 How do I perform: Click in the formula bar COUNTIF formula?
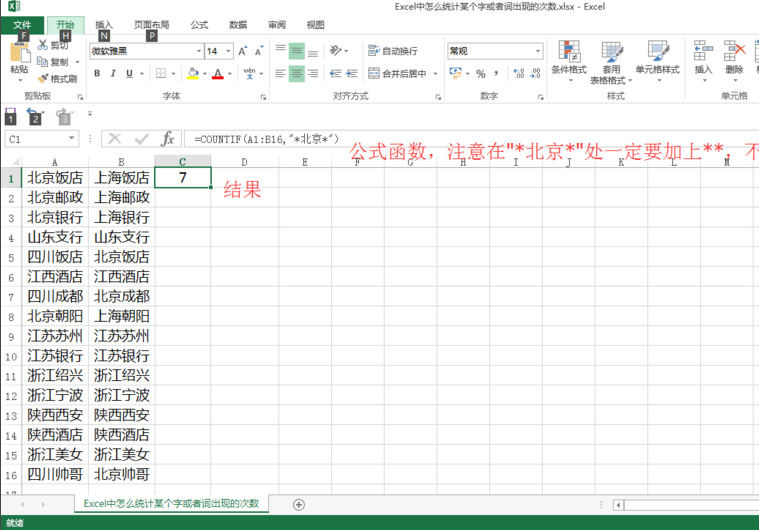pyautogui.click(x=266, y=139)
